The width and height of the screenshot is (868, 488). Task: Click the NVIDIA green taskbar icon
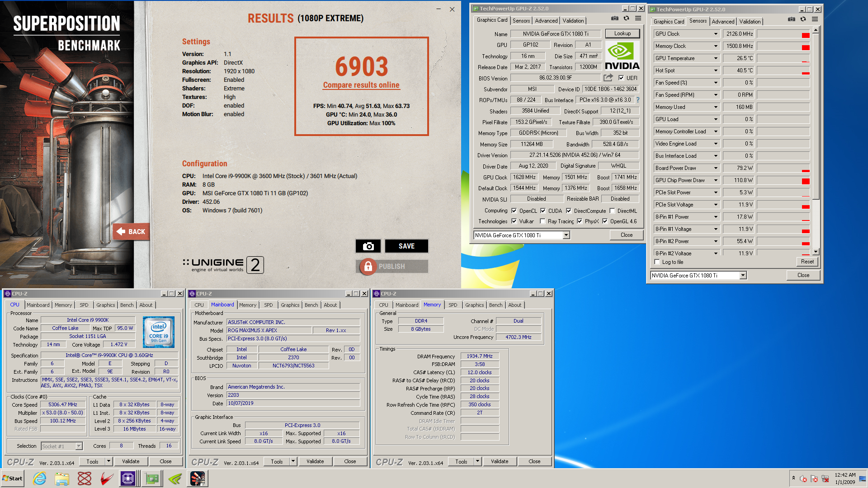[175, 479]
